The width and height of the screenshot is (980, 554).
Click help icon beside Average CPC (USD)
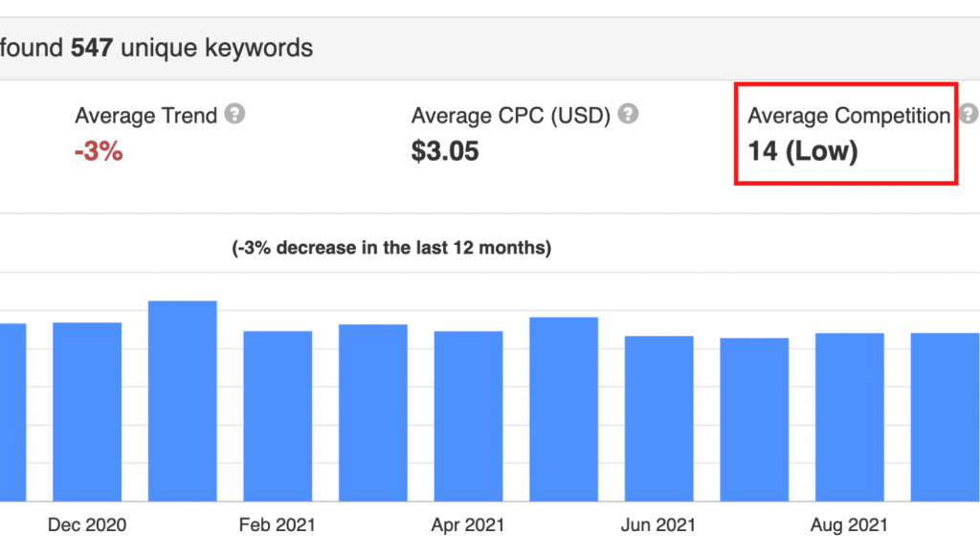tap(628, 115)
